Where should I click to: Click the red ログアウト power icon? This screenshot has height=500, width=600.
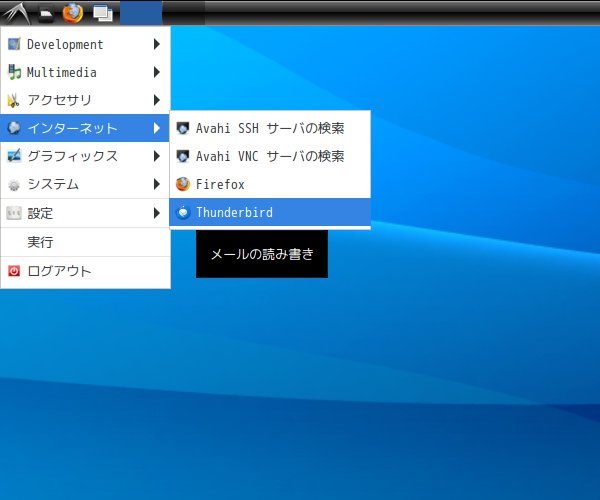point(14,271)
